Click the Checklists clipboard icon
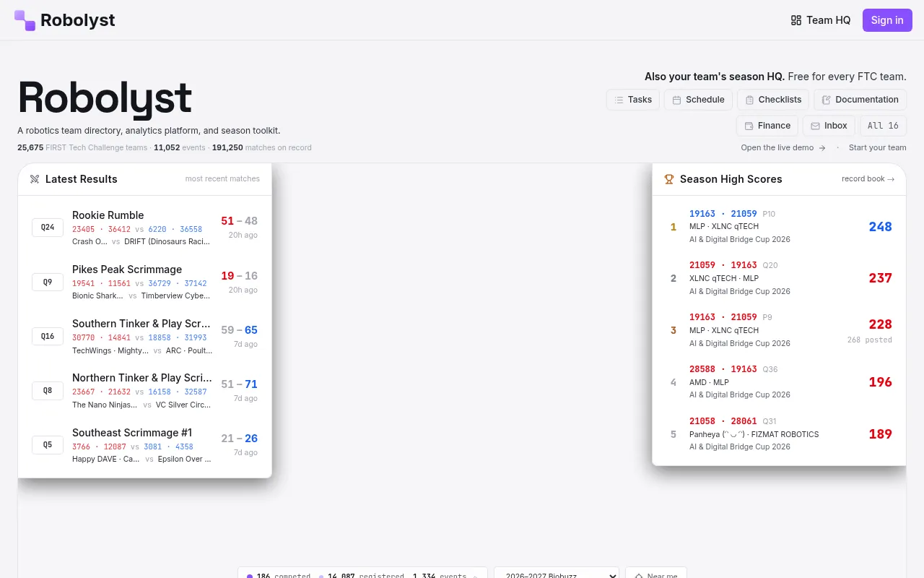This screenshot has height=578, width=924. [749, 100]
